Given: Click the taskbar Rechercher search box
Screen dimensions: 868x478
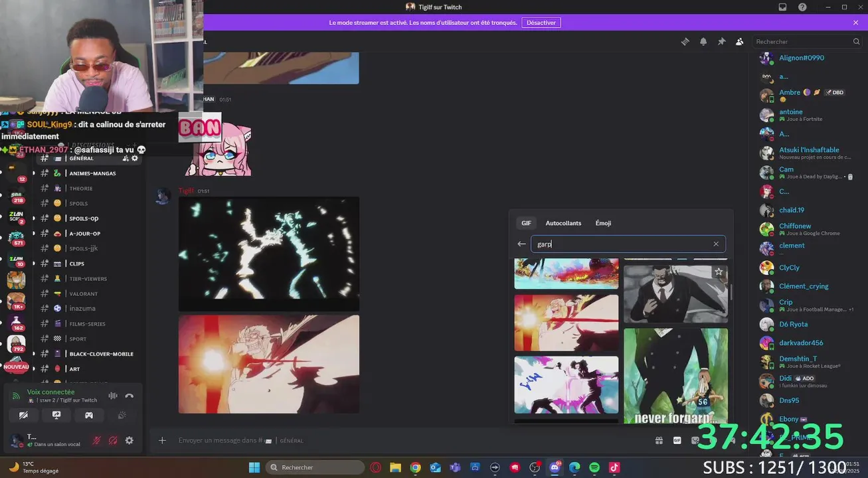Looking at the screenshot, I should (315, 467).
